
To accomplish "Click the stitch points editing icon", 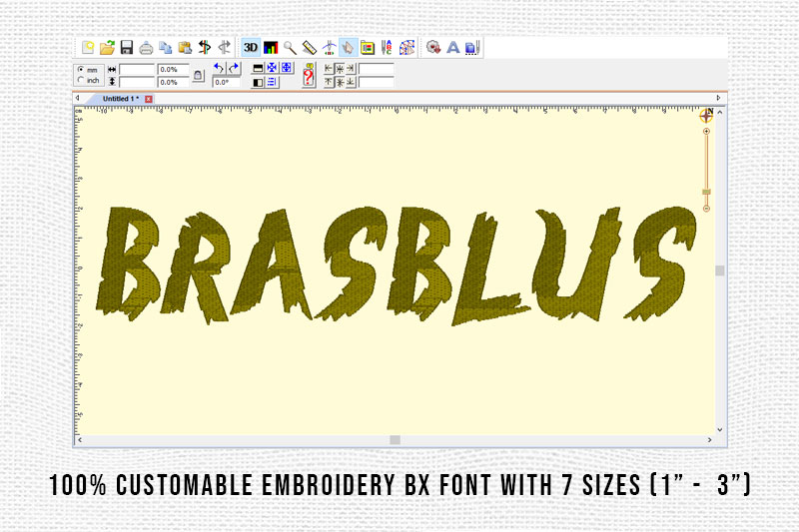I will (x=406, y=48).
